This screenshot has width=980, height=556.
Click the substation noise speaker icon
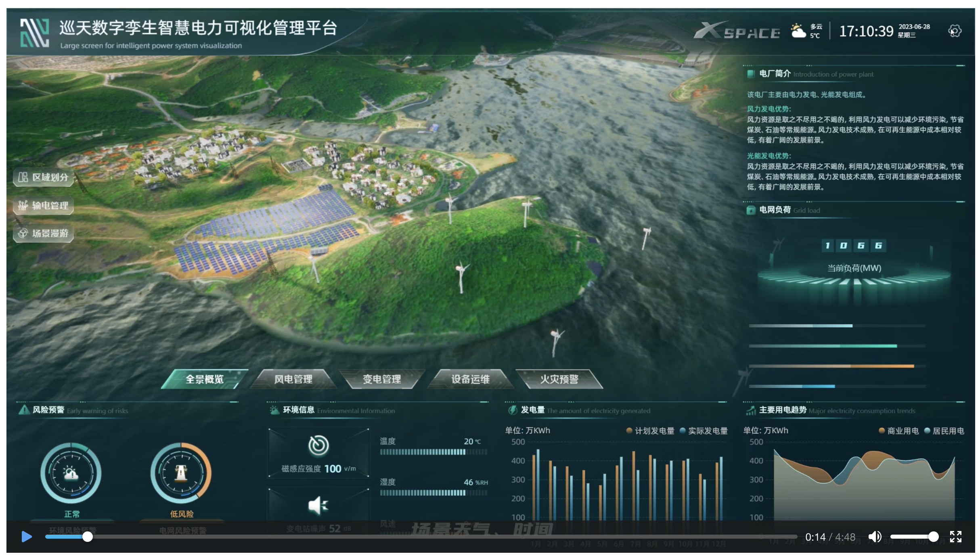tap(318, 505)
